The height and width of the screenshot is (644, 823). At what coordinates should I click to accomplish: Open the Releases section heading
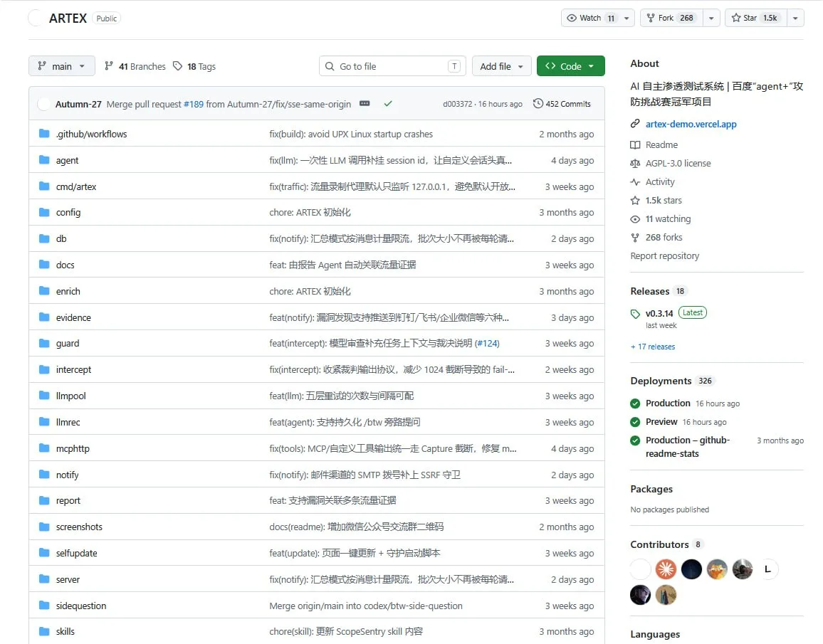650,291
